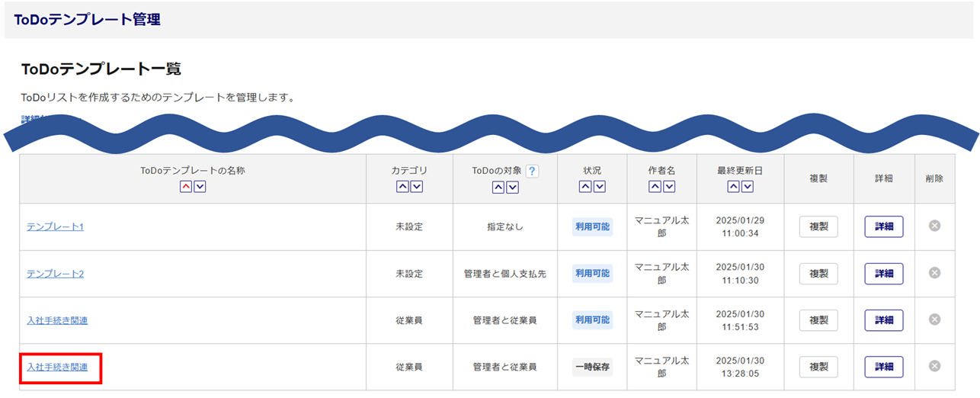Sort カテゴリ column descending
This screenshot has height=398, width=980.
point(416,187)
